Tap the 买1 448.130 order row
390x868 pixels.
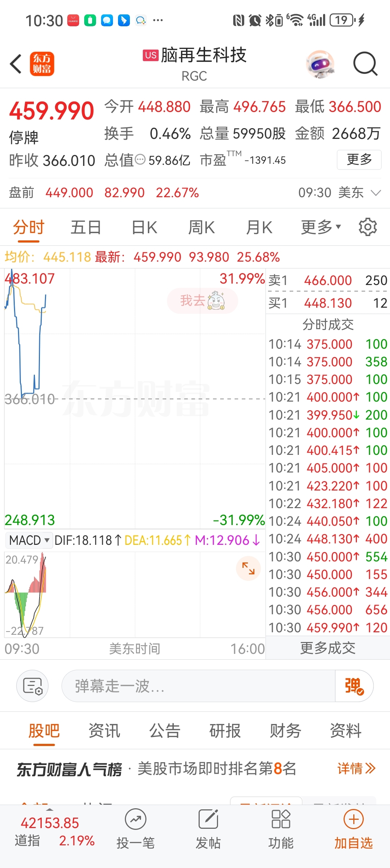click(x=328, y=303)
